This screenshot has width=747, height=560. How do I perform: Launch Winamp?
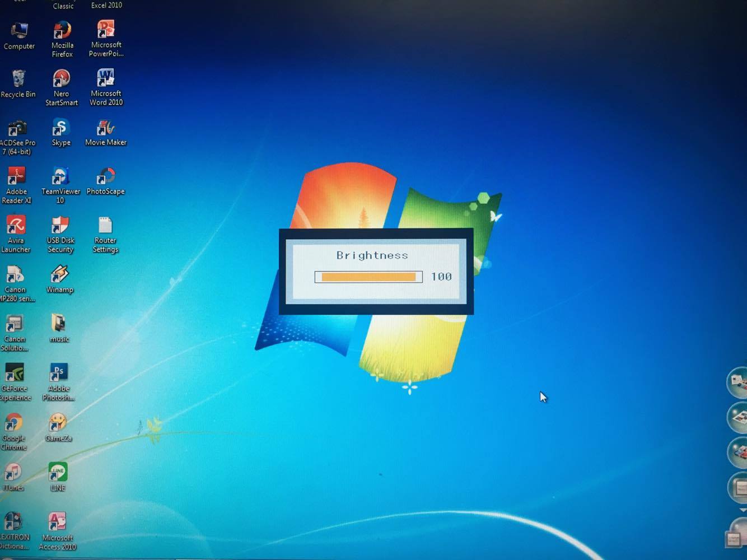(x=59, y=279)
